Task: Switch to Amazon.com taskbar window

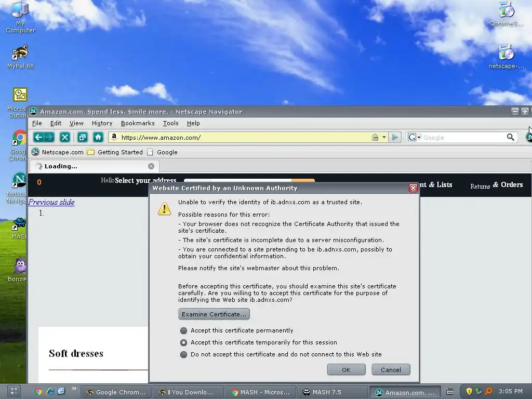Action: (x=405, y=392)
